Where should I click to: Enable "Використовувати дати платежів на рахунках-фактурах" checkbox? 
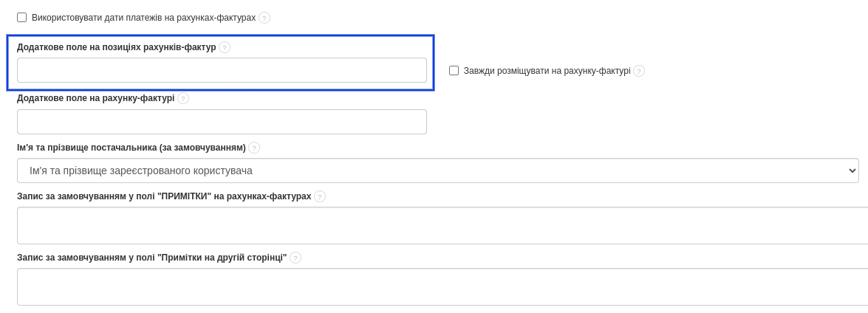click(x=22, y=18)
